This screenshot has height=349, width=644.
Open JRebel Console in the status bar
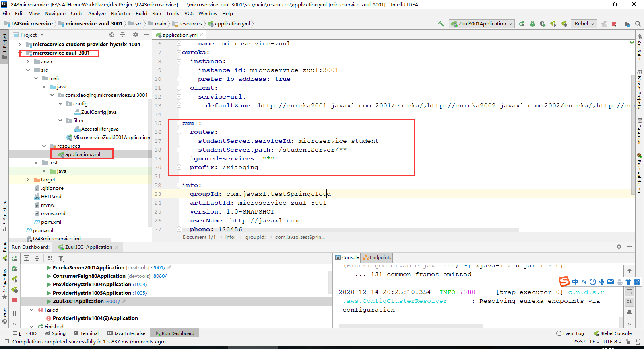point(612,333)
